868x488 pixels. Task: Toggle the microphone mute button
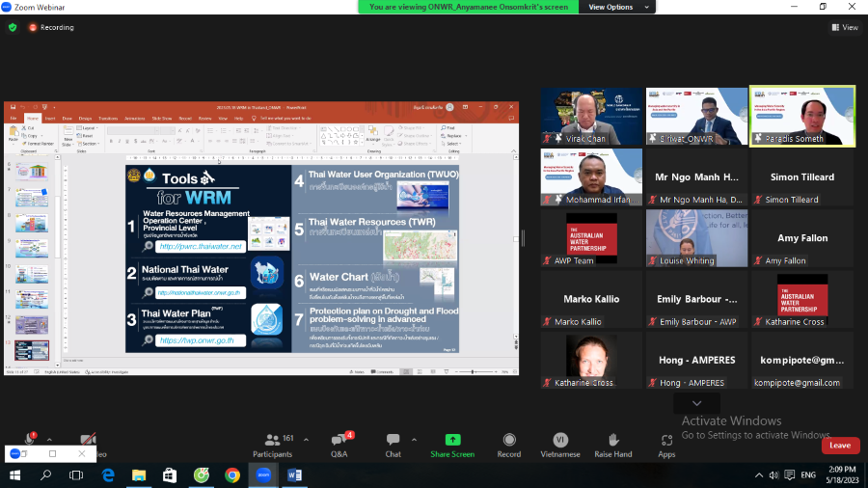click(x=31, y=440)
